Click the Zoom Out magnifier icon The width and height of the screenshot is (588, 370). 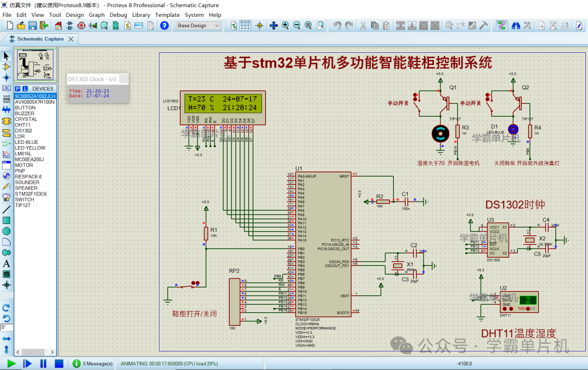click(297, 26)
